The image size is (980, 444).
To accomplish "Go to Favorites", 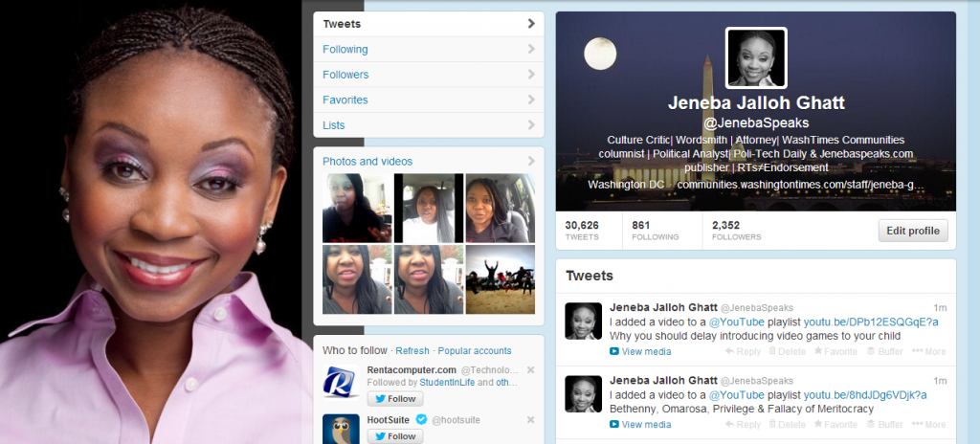I will 429,100.
